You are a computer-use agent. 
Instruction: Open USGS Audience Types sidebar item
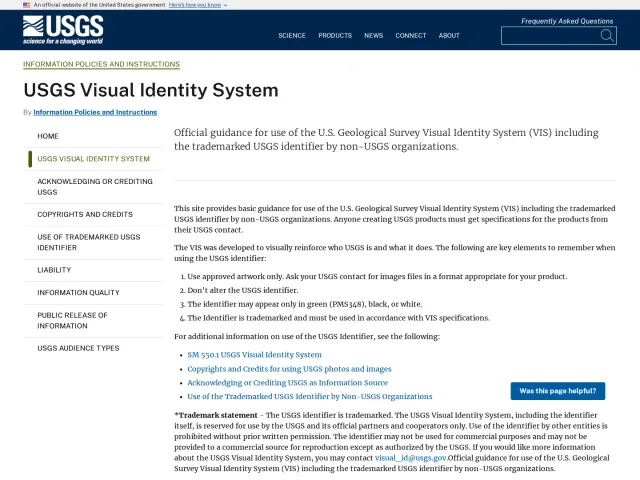78,348
